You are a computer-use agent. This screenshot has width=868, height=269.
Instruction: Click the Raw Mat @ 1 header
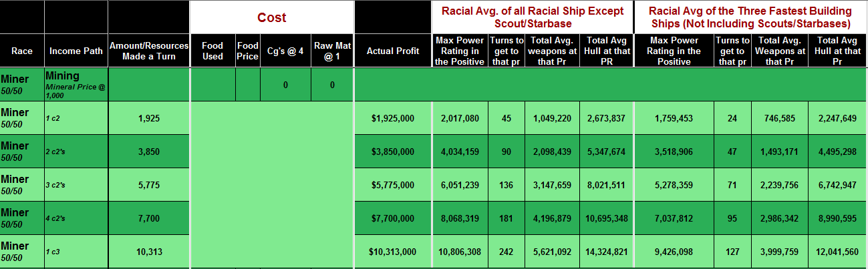click(x=332, y=51)
